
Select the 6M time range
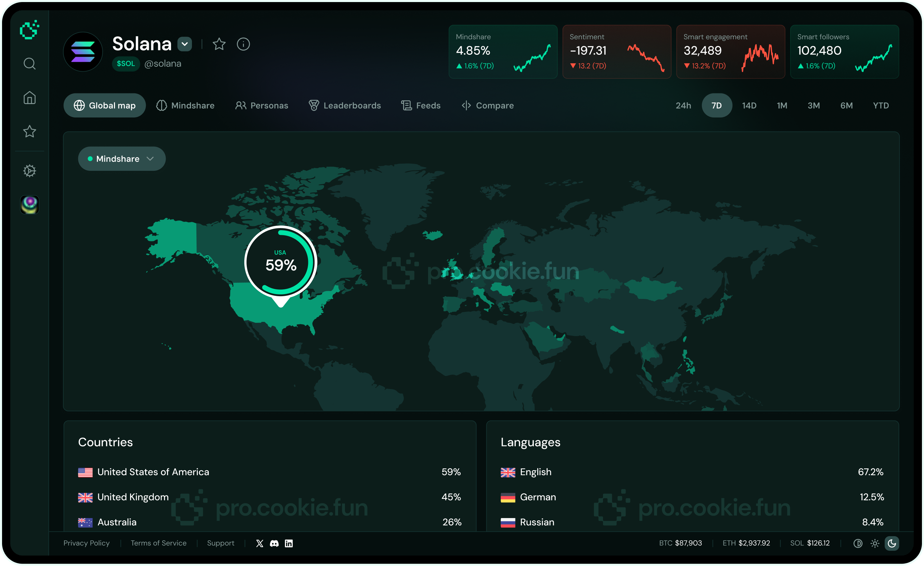[x=846, y=105]
